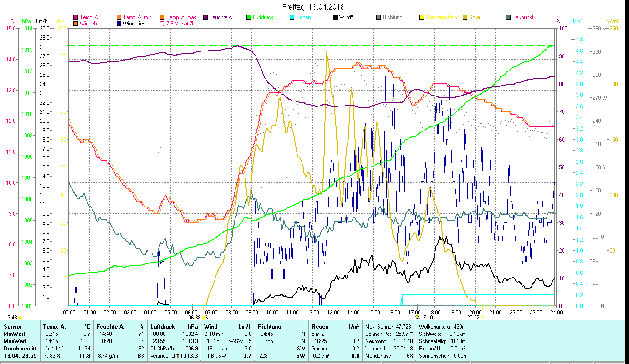
Task: Click the '12:00' time axis label
Action: pyautogui.click(x=313, y=312)
